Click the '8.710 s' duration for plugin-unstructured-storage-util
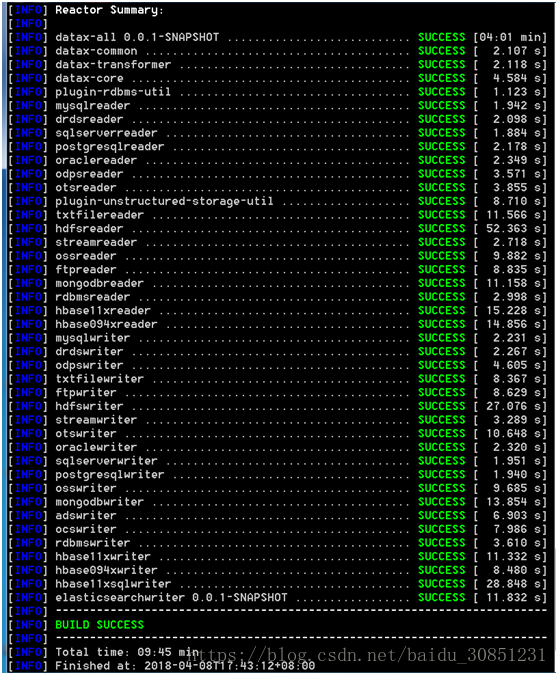The width and height of the screenshot is (558, 675). click(517, 201)
